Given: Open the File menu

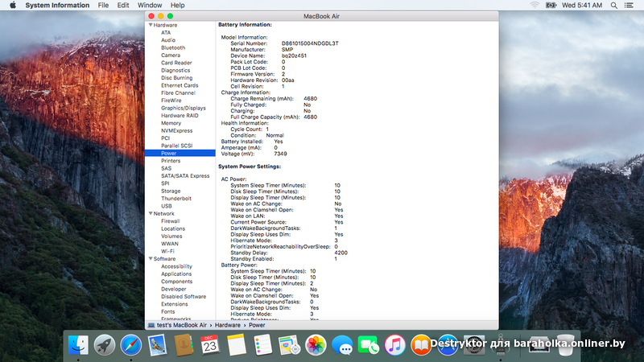Looking at the screenshot, I should (103, 6).
